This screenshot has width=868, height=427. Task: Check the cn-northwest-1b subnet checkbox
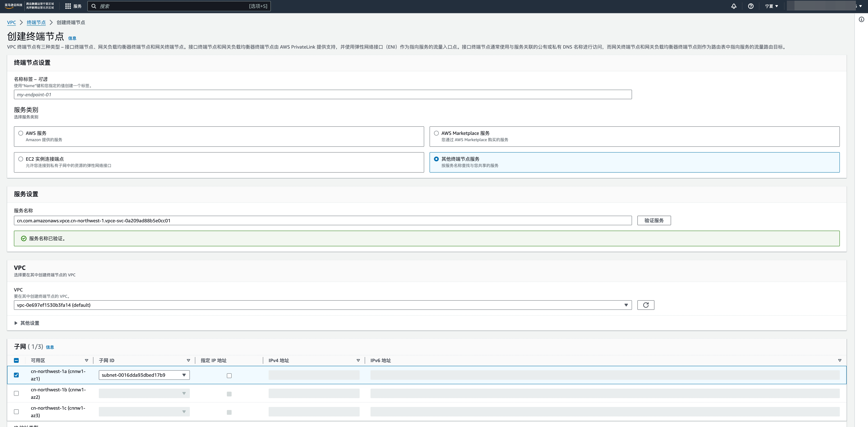(x=16, y=393)
